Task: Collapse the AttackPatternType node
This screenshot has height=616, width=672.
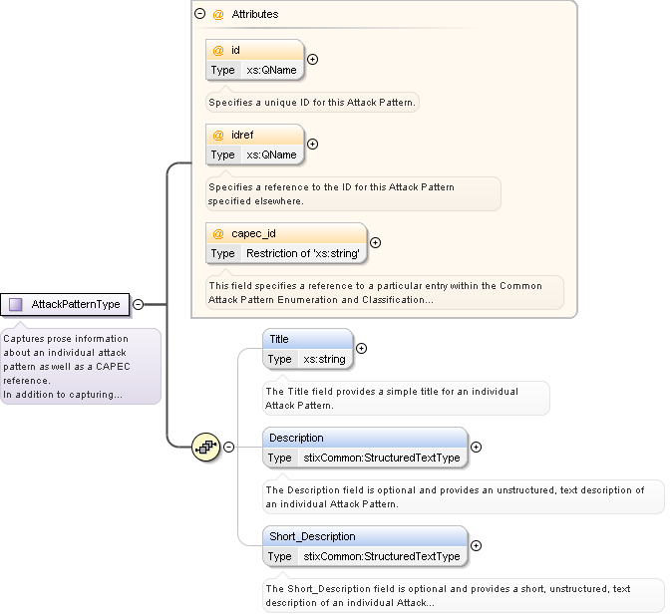Action: [x=139, y=304]
